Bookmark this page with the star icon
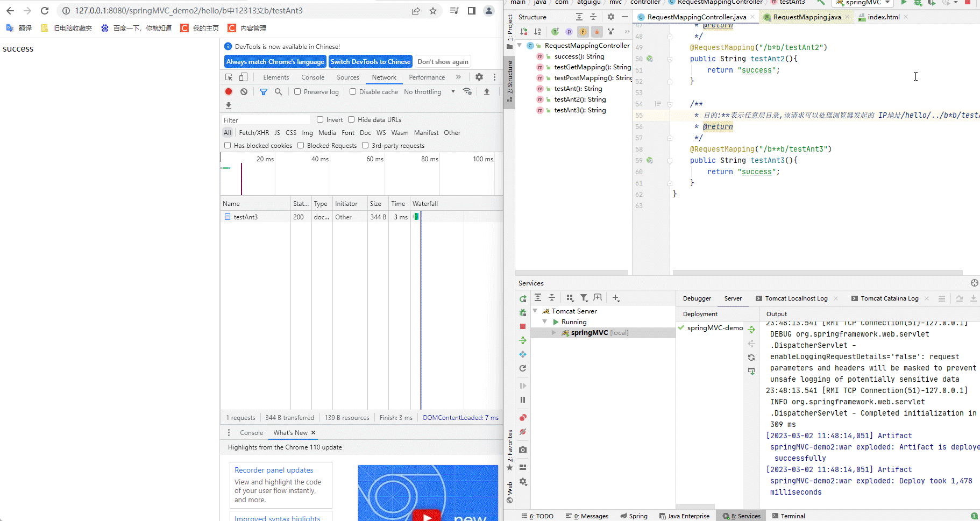The image size is (980, 521). 433,11
